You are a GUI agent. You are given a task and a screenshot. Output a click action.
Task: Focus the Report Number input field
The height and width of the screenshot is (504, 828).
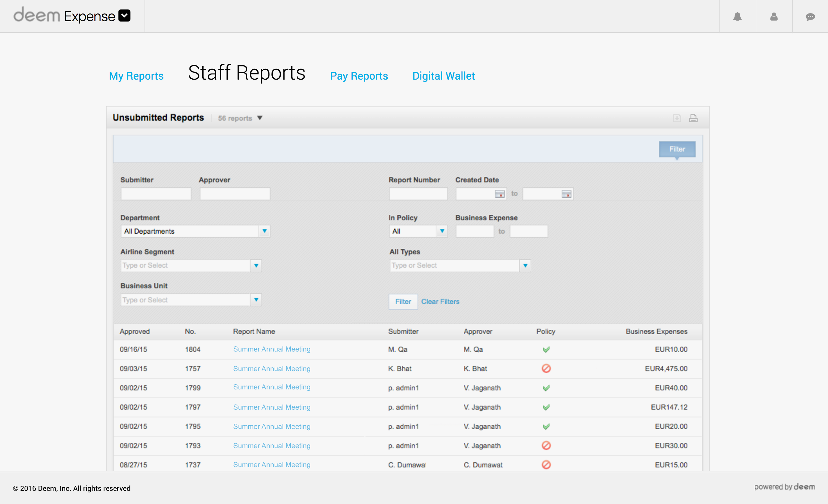pyautogui.click(x=418, y=194)
